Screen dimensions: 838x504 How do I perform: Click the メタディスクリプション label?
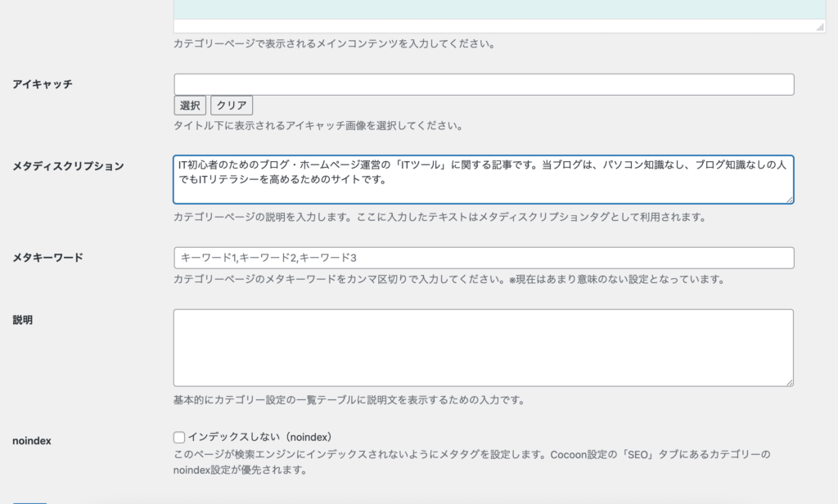68,166
